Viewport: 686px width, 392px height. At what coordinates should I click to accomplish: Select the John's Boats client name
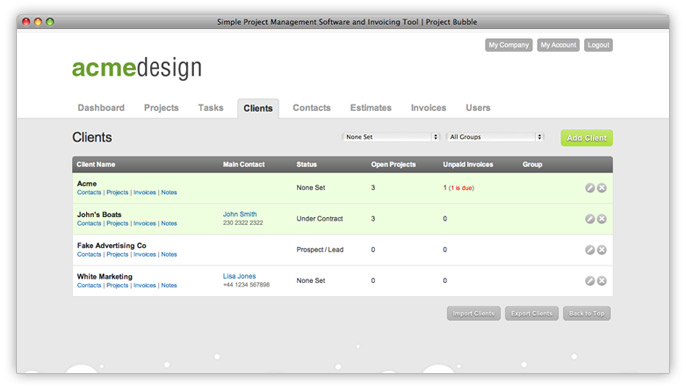(99, 215)
